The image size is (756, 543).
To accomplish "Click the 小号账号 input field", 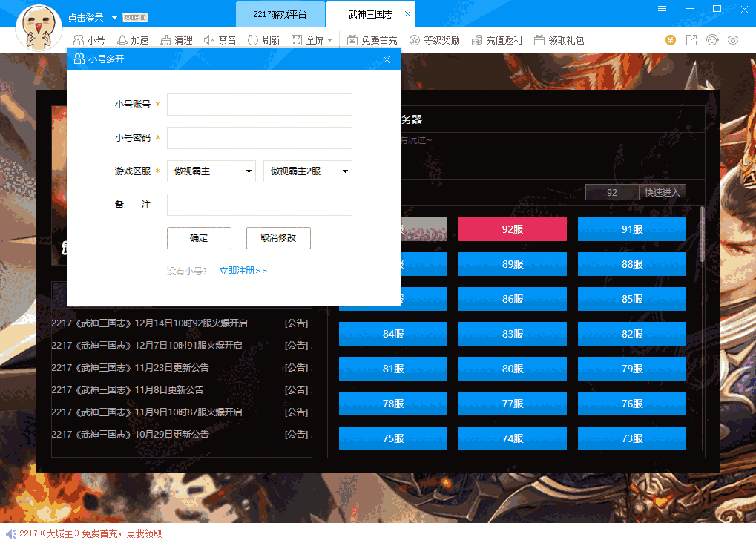I will click(259, 105).
